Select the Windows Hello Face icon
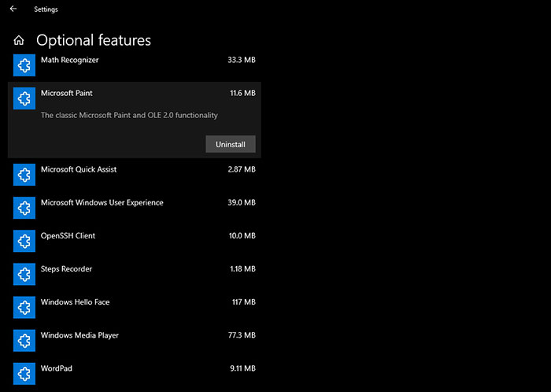Viewport: 551px width, 392px height. pos(24,307)
